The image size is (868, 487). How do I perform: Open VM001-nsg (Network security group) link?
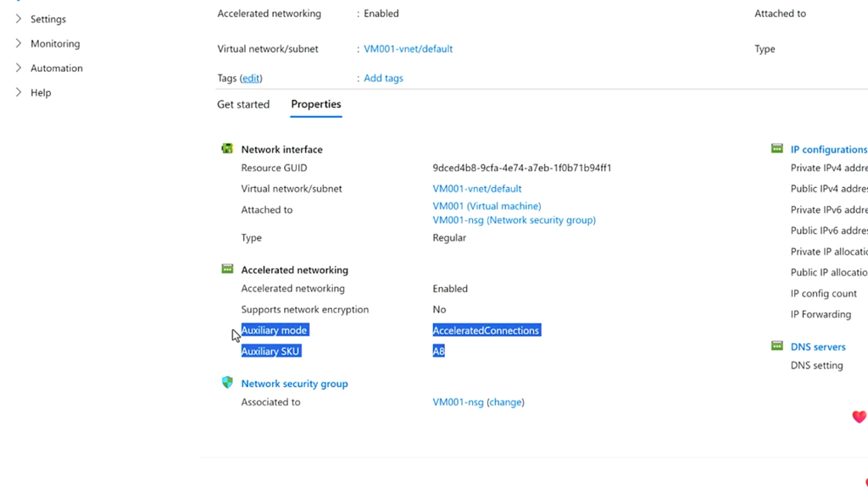click(x=514, y=220)
